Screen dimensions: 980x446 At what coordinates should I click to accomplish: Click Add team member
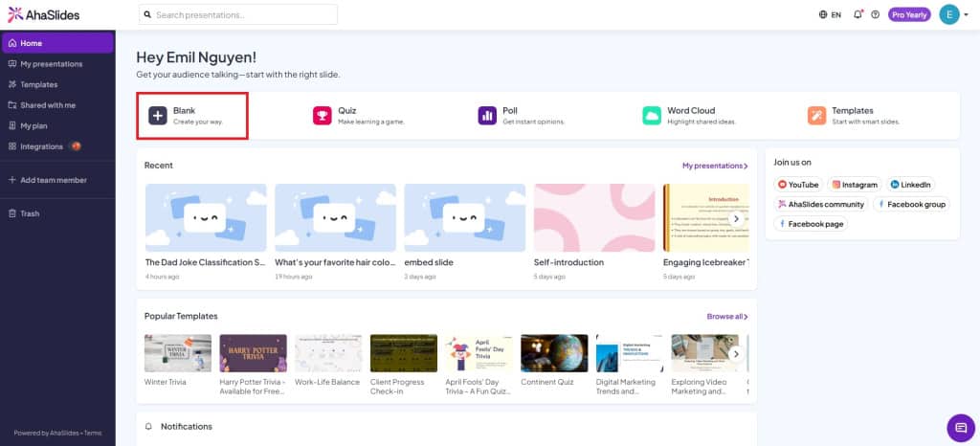57,180
